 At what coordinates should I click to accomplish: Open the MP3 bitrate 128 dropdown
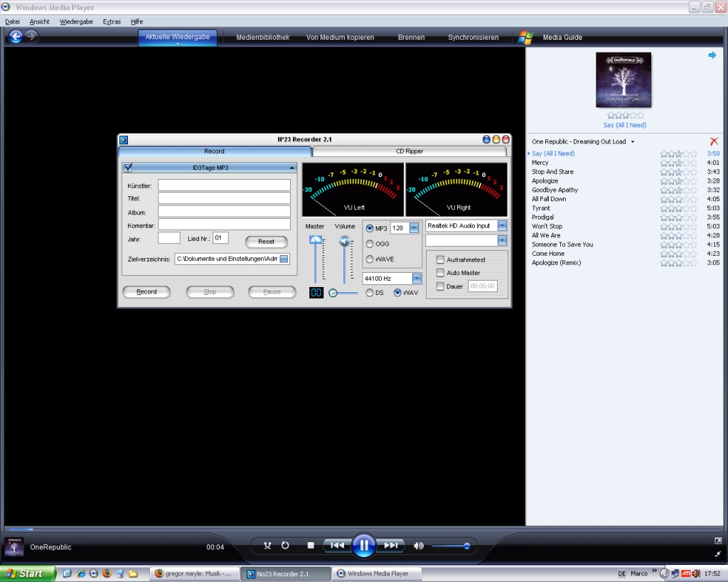(414, 228)
